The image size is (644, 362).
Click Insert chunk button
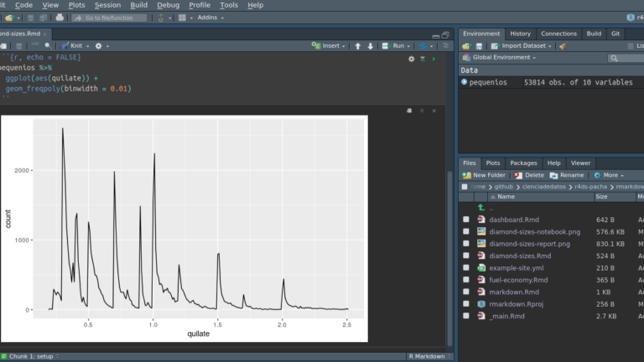[328, 46]
